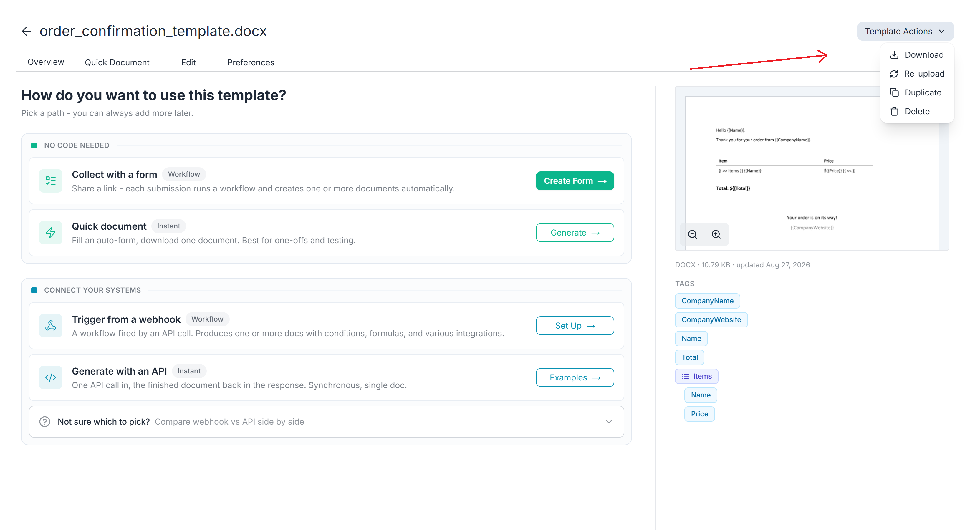980x530 pixels.
Task: Select the CompanyWebsite tag
Action: click(711, 319)
